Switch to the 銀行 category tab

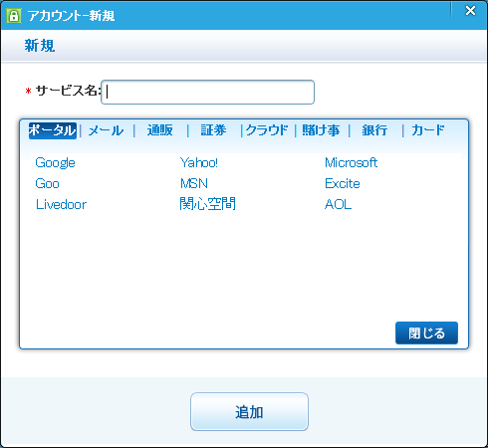coord(374,130)
